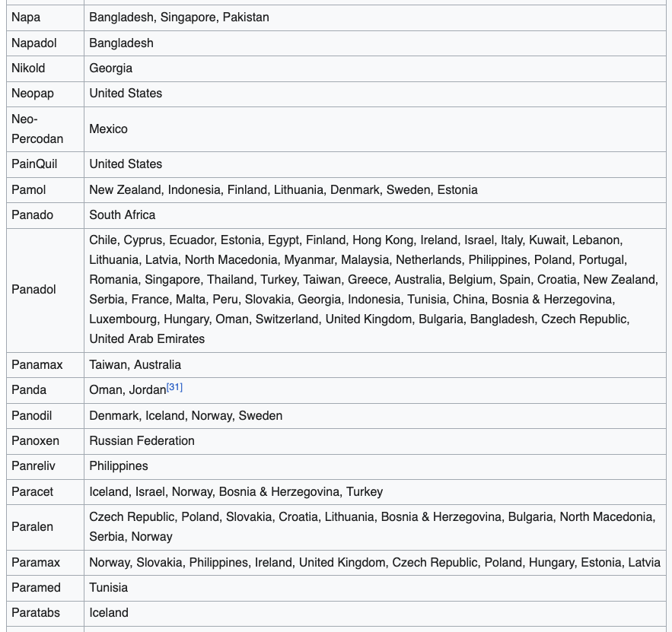Click 'Panadol' brand beside the long country list
The width and height of the screenshot is (672, 632).
(x=33, y=290)
